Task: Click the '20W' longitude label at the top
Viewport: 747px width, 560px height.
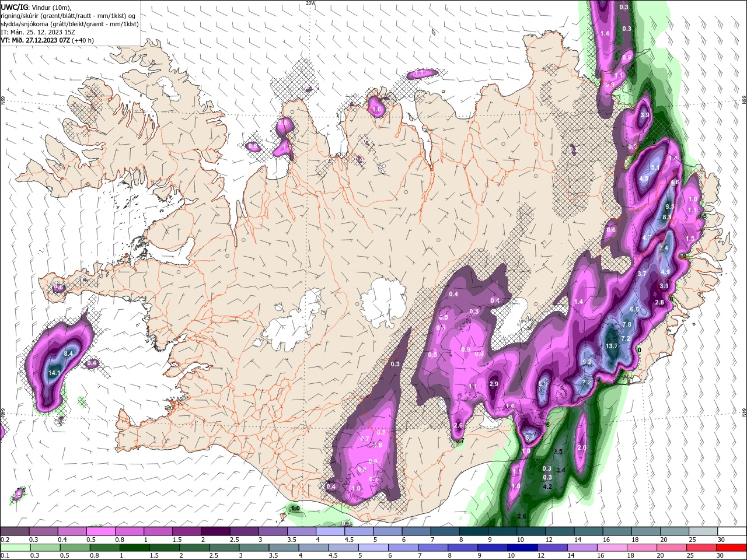Action: point(310,3)
